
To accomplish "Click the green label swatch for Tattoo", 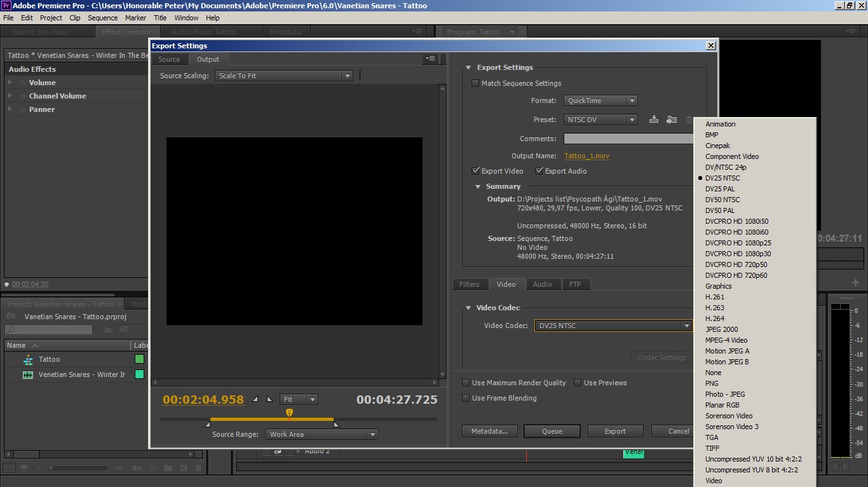I will [x=139, y=360].
